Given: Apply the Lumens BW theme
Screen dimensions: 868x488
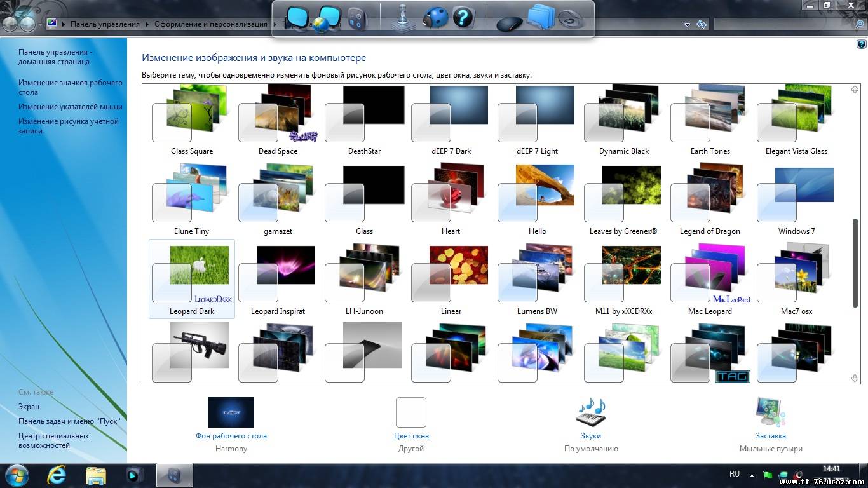Looking at the screenshot, I should [537, 279].
